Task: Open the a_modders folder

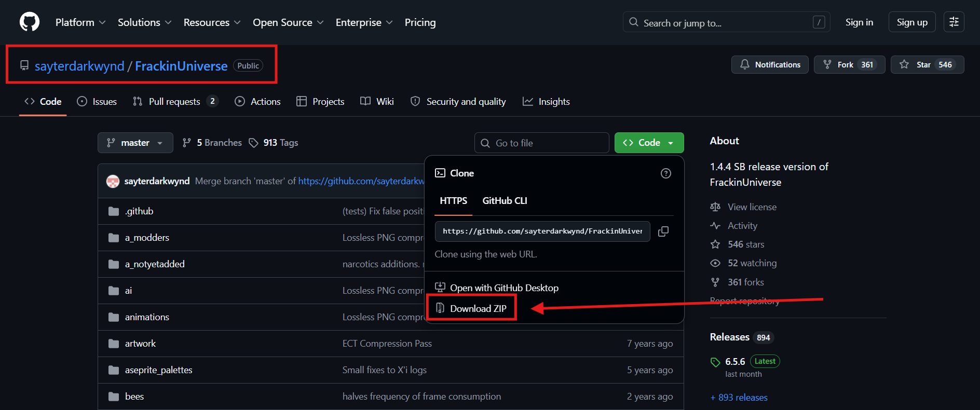Action: coord(147,238)
